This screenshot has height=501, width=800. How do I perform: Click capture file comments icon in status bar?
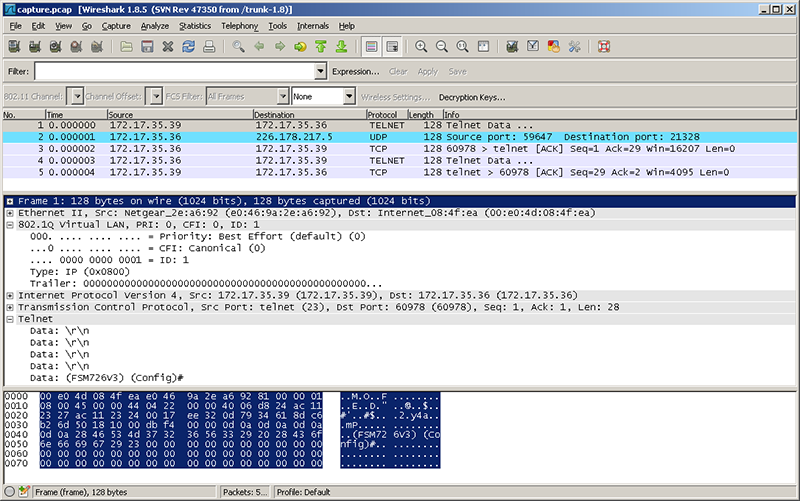tap(23, 492)
